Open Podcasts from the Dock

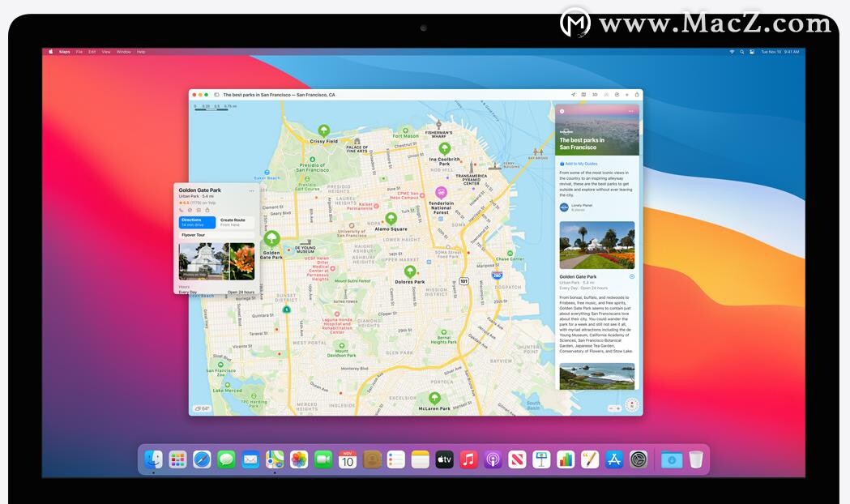493,459
